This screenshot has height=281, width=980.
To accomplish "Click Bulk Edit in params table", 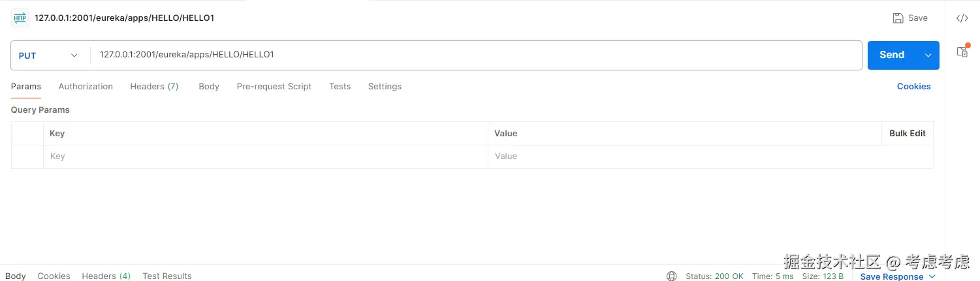I will tap(908, 134).
